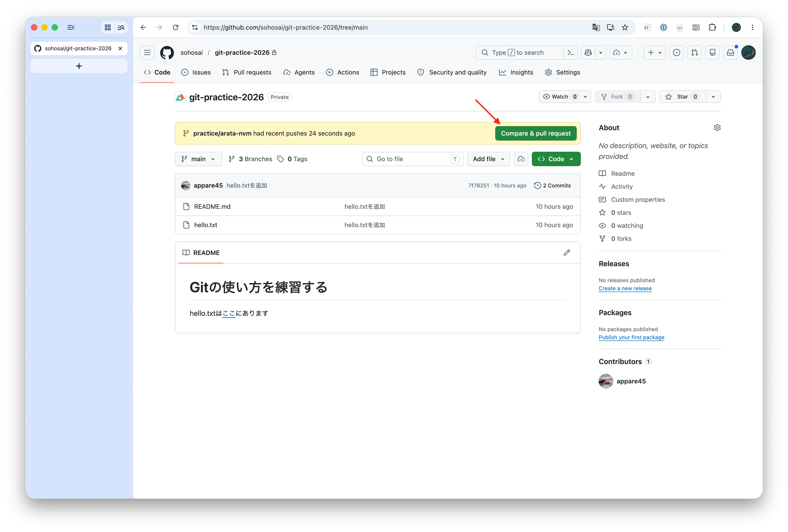This screenshot has height=532, width=788.
Task: Open the notifications inbox icon
Action: [730, 53]
